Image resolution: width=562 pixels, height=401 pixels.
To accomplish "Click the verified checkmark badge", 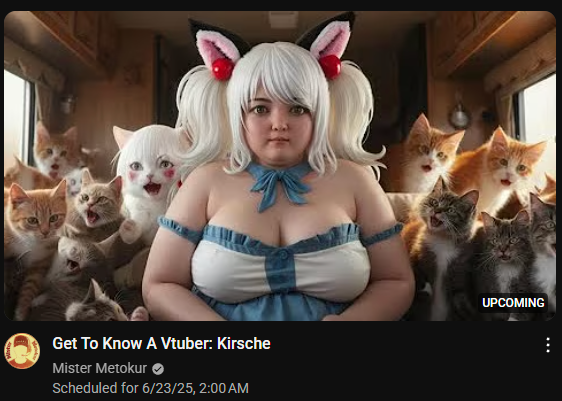I will tap(158, 369).
